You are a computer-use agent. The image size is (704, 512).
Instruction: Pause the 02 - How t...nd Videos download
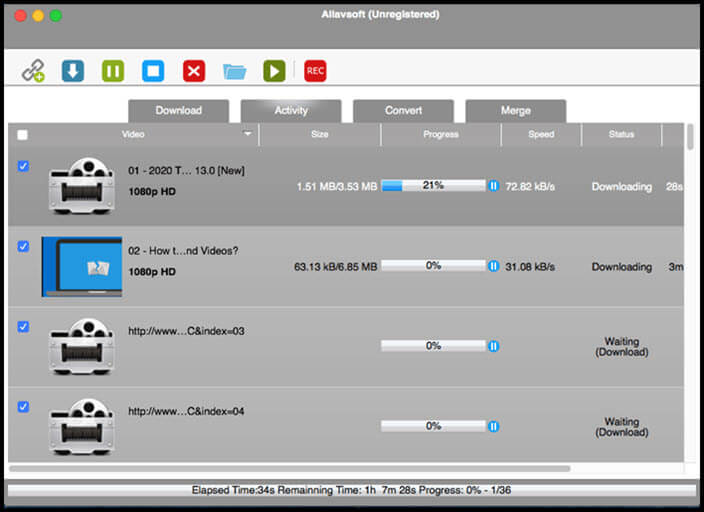tap(493, 266)
